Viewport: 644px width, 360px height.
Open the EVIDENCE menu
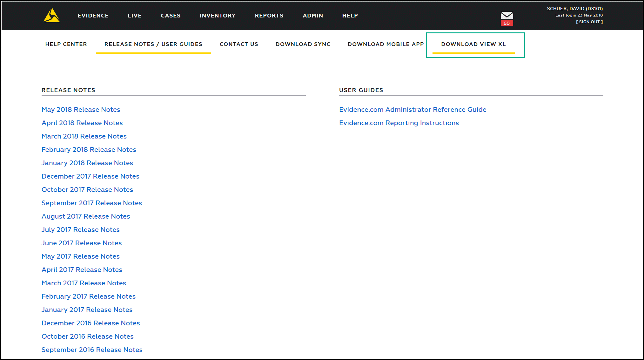(93, 15)
